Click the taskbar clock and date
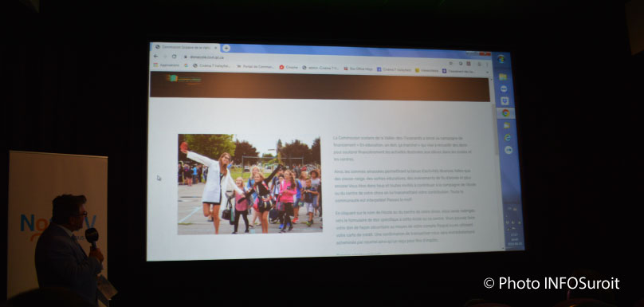Screen dimensions: 644x307 [514, 238]
